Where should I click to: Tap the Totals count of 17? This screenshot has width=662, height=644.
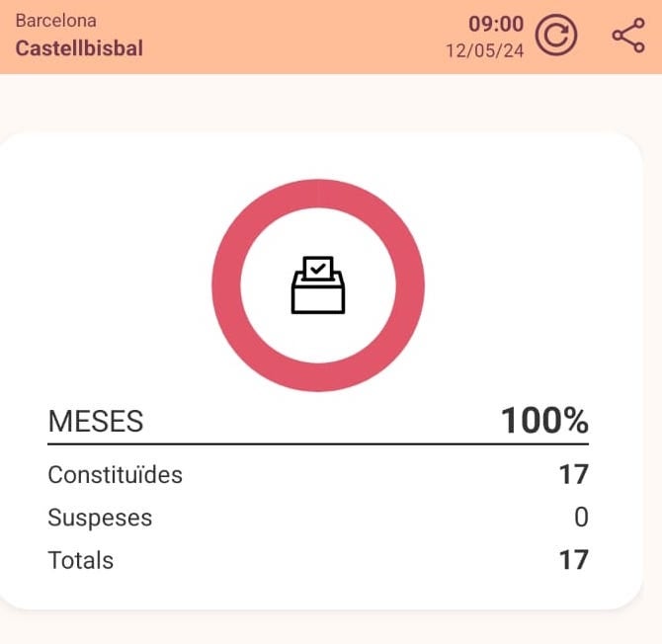pyautogui.click(x=573, y=561)
